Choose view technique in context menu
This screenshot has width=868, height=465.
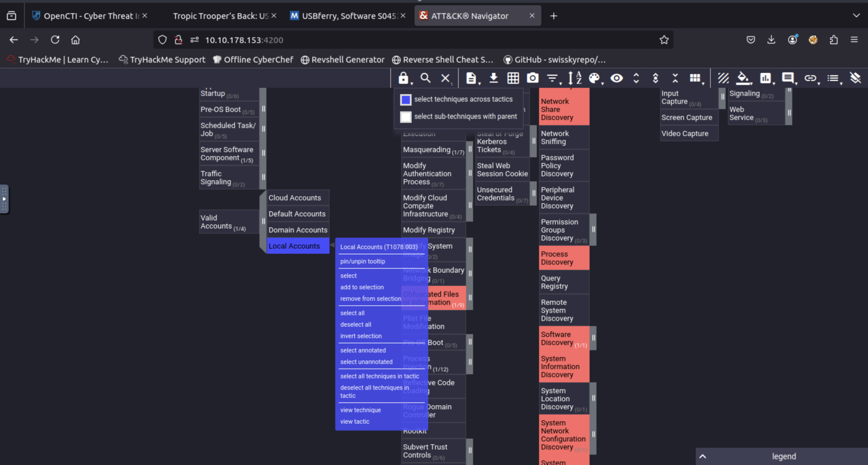(360, 410)
